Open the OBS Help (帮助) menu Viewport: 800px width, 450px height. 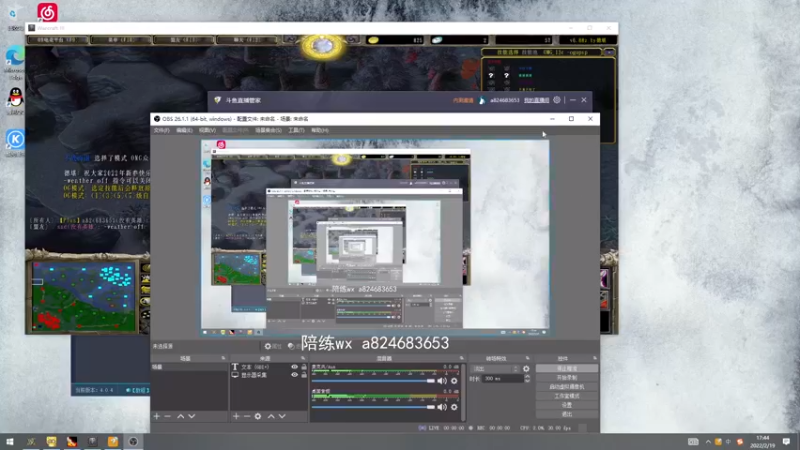[x=319, y=131]
